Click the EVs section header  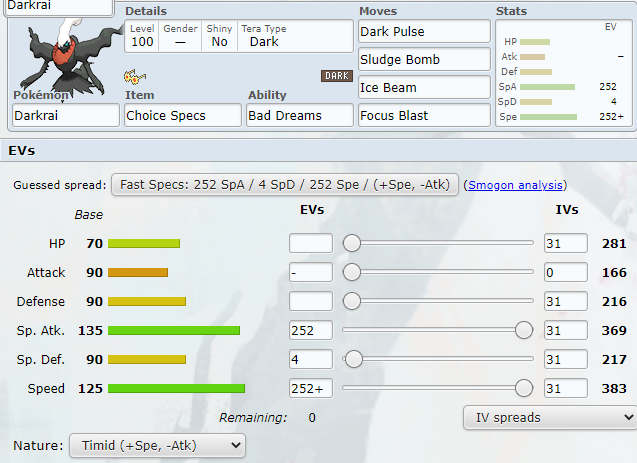pos(318,151)
